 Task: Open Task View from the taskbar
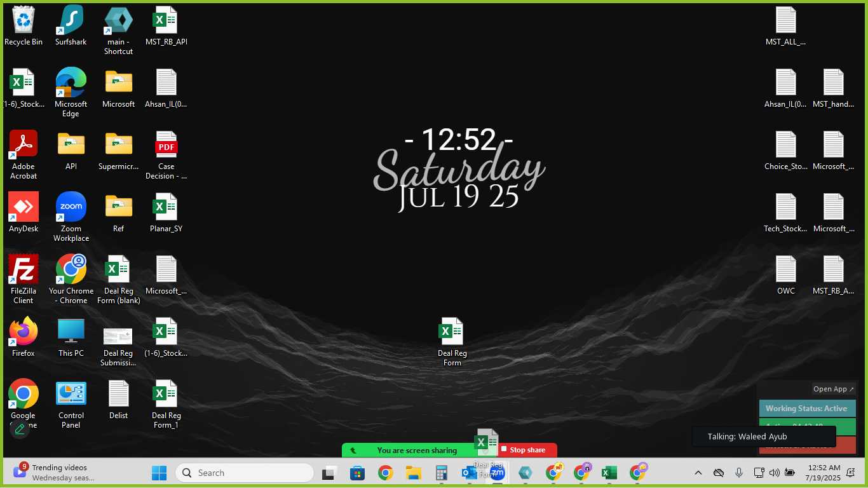[x=329, y=473]
